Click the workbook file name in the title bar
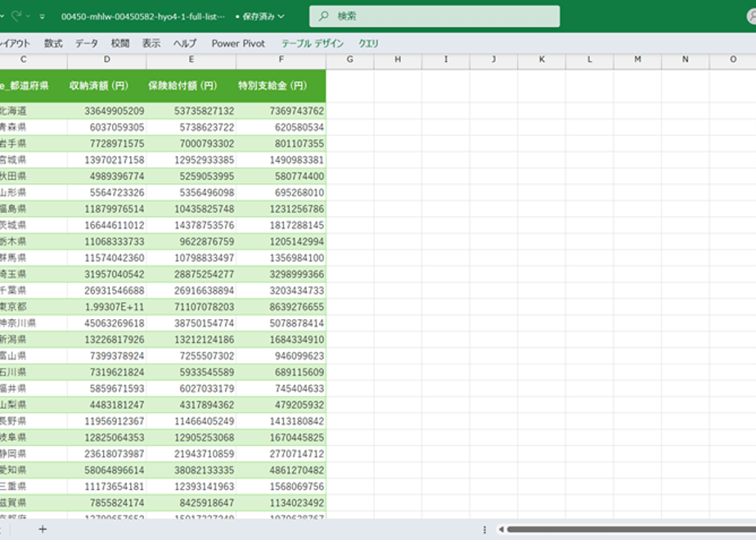The image size is (756, 540). click(142, 16)
